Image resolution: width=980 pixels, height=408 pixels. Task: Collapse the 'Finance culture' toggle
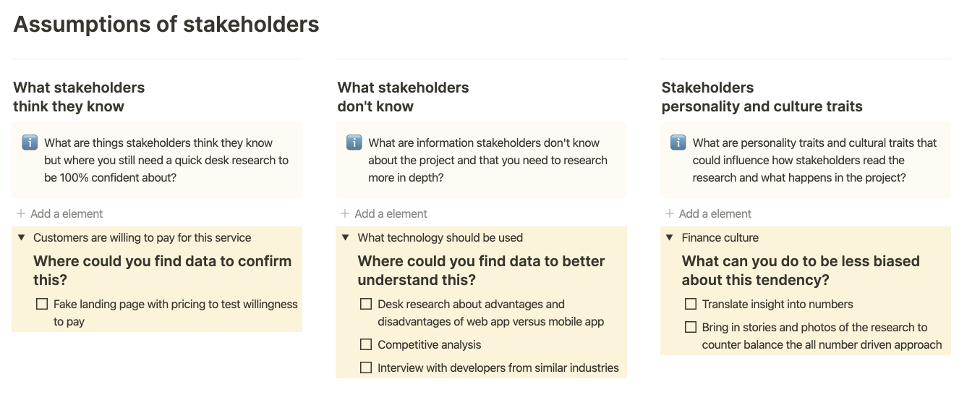click(x=670, y=238)
